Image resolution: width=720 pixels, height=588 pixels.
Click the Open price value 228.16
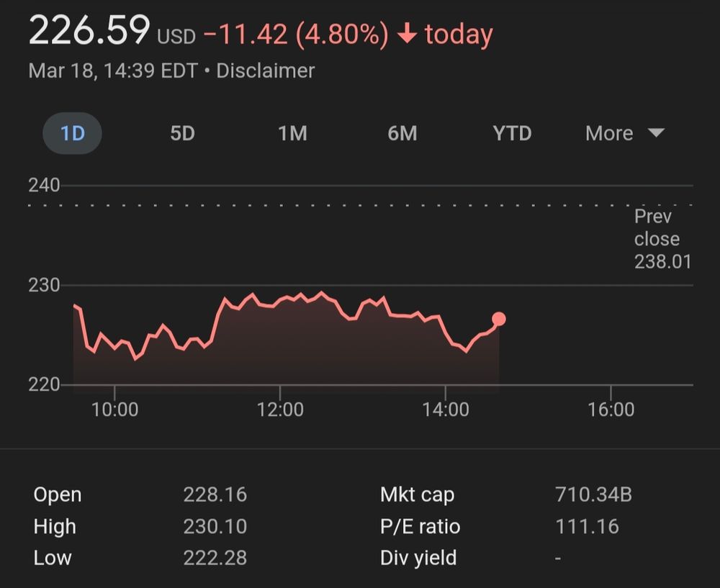click(x=215, y=495)
